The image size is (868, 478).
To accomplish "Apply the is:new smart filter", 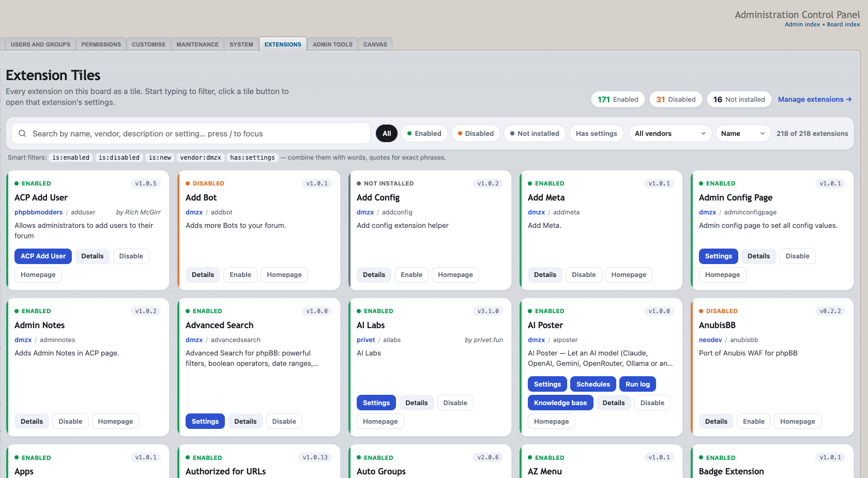I will point(160,158).
